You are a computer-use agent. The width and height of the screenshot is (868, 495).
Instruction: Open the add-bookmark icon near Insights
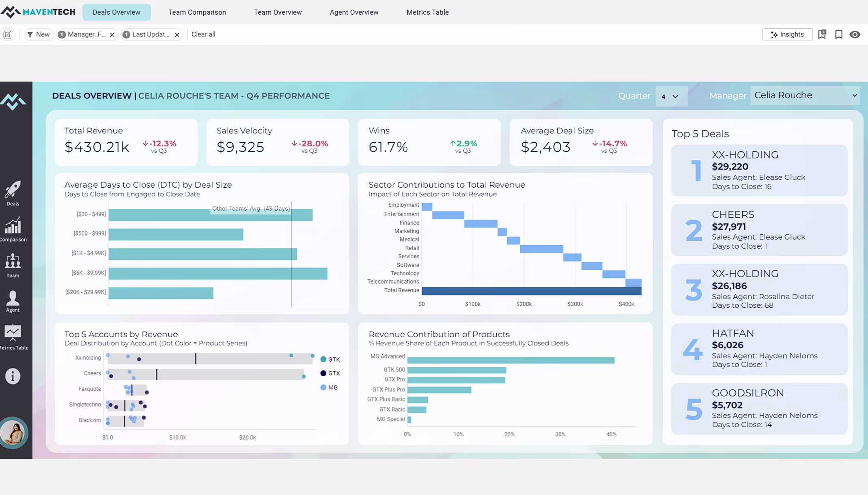click(822, 34)
